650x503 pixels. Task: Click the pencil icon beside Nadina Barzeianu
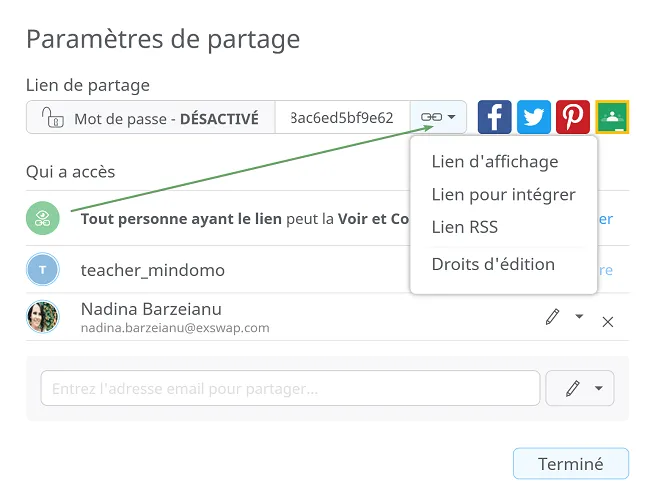pos(553,317)
